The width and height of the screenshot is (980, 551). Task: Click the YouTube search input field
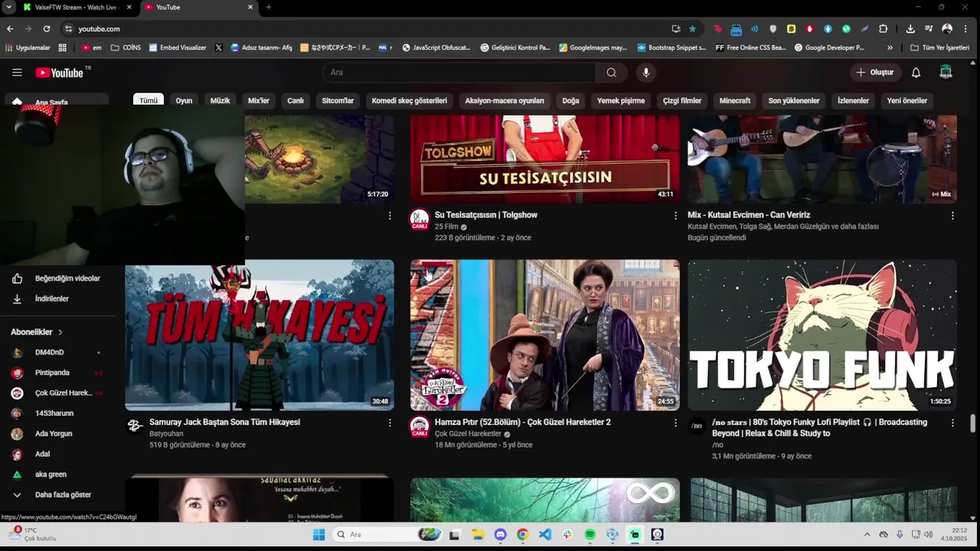tap(459, 73)
